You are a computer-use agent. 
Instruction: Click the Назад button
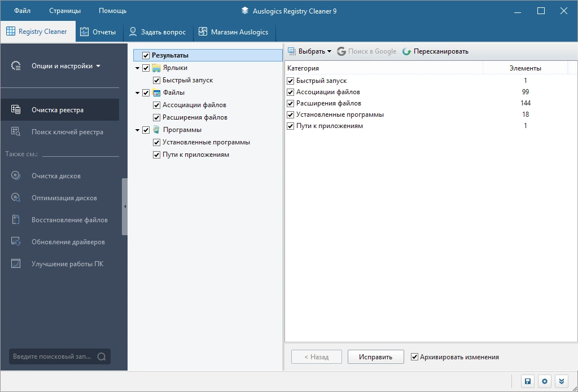(x=317, y=356)
